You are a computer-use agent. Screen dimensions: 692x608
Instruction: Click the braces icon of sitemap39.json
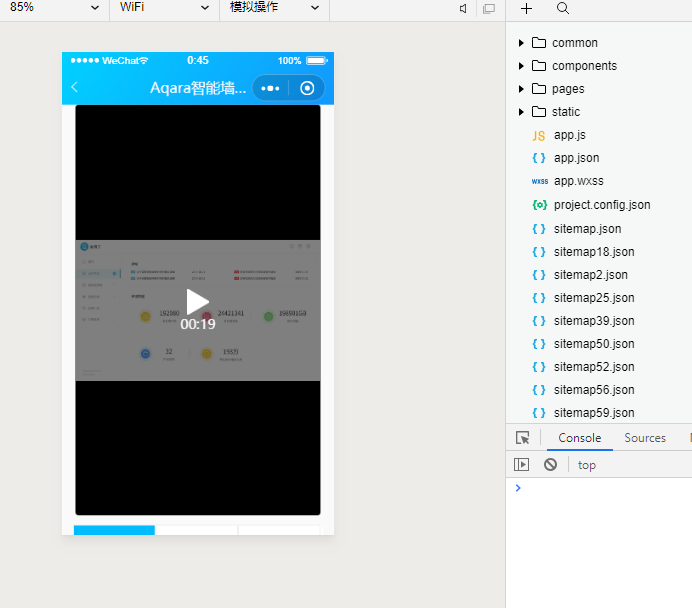(x=539, y=321)
